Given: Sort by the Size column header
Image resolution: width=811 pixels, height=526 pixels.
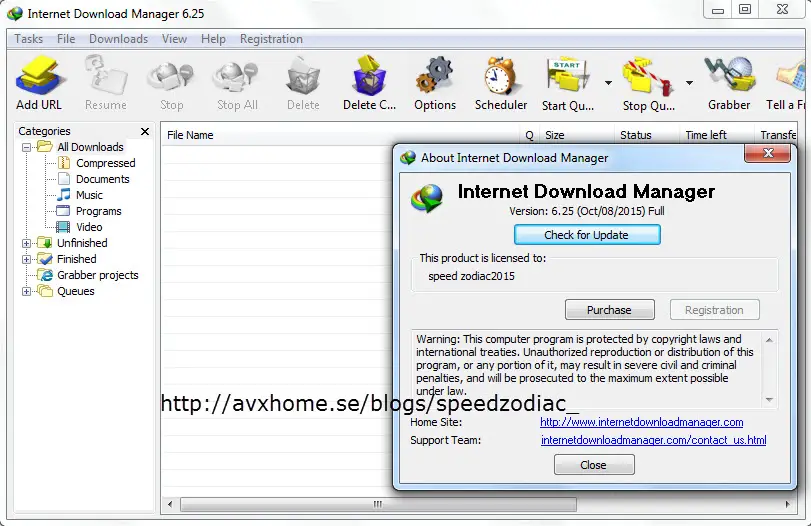Looking at the screenshot, I should pos(577,135).
